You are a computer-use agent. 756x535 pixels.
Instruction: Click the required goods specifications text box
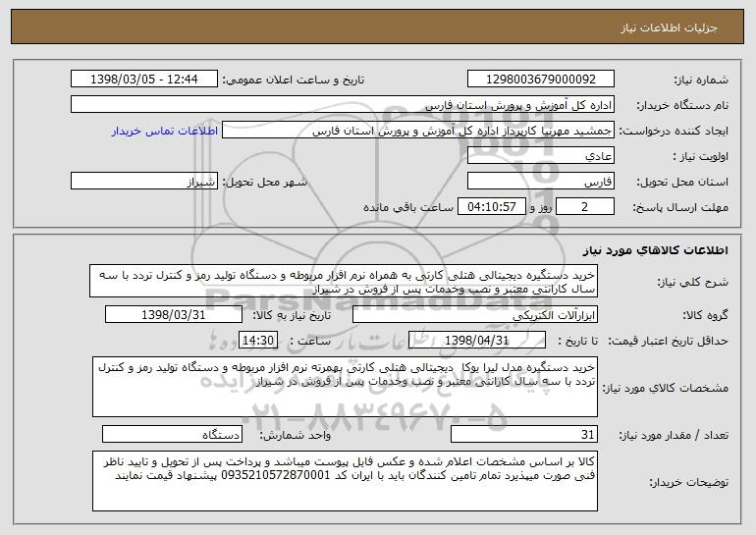[345, 387]
